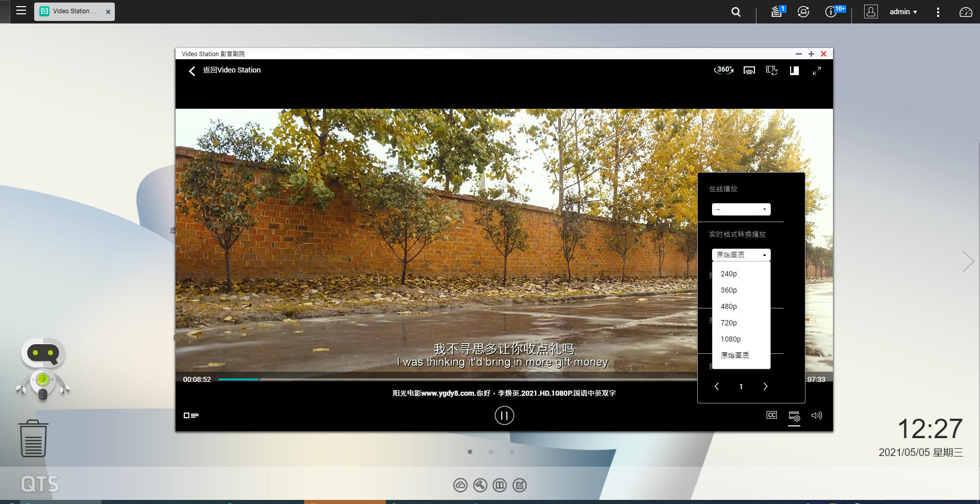This screenshot has height=504, width=980.
Task: Go to next settings page arrow
Action: tap(765, 387)
